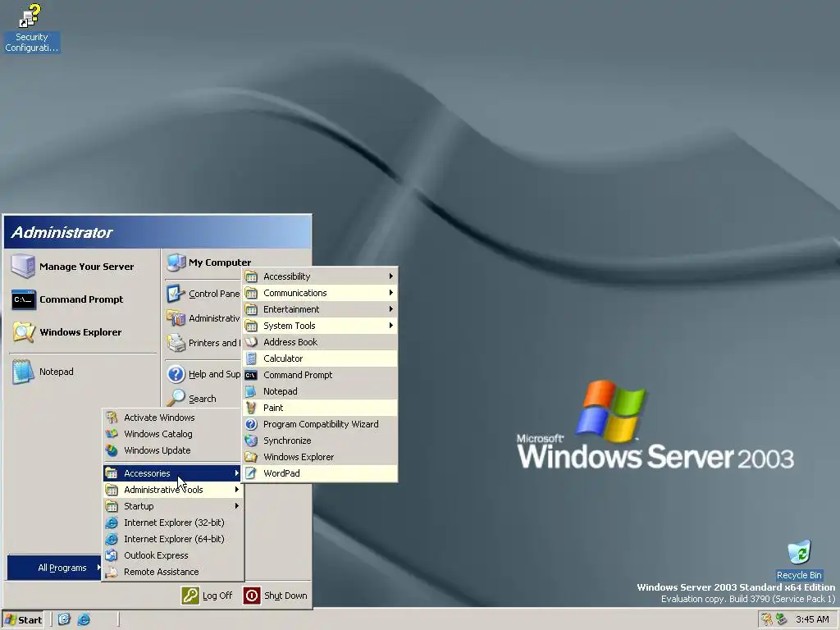Click the network security tray icon
840x630 pixels.
pyautogui.click(x=781, y=620)
